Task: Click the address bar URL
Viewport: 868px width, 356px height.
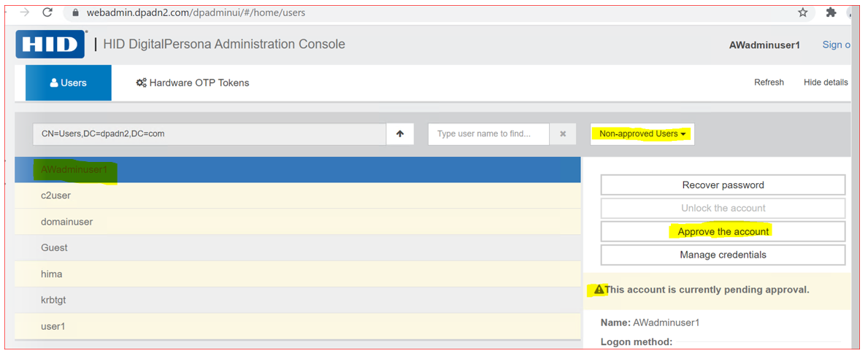Action: (197, 12)
